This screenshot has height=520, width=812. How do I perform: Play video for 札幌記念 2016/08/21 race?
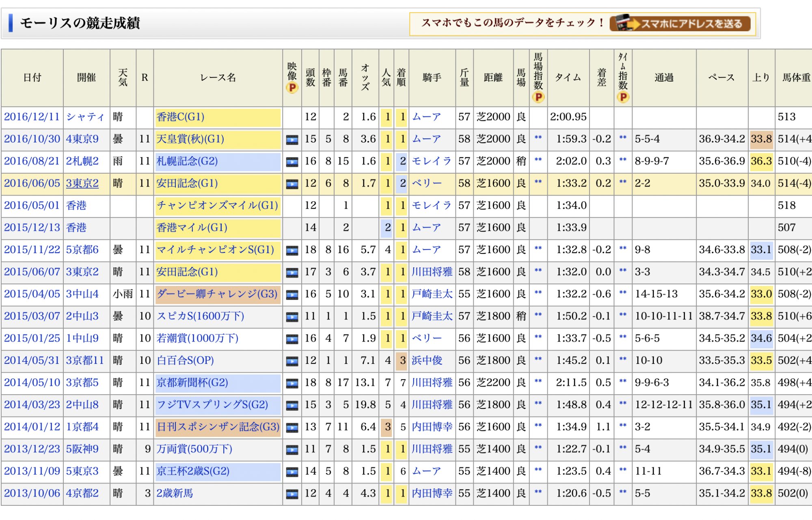292,162
